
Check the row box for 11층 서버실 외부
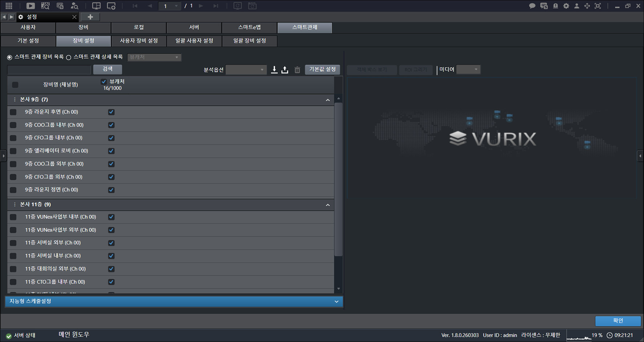[x=13, y=243]
